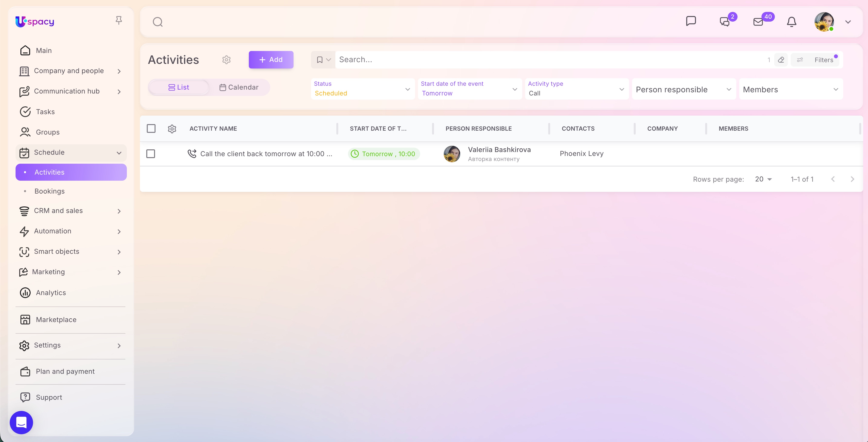Viewport: 868px width, 442px height.
Task: Open Marketplace in the sidebar
Action: click(71, 319)
